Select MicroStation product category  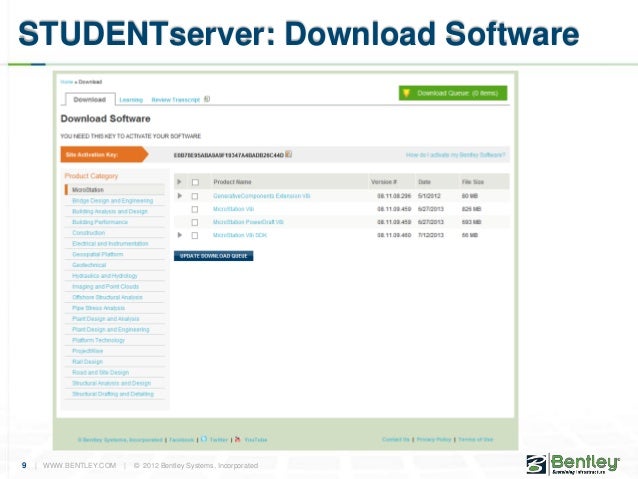point(88,190)
